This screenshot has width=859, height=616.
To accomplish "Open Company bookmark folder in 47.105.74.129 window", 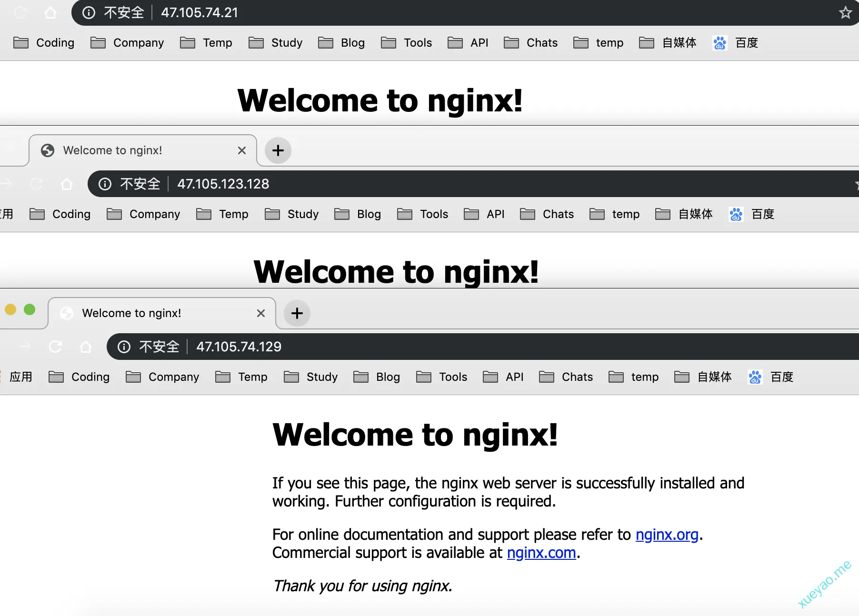I will pyautogui.click(x=162, y=377).
